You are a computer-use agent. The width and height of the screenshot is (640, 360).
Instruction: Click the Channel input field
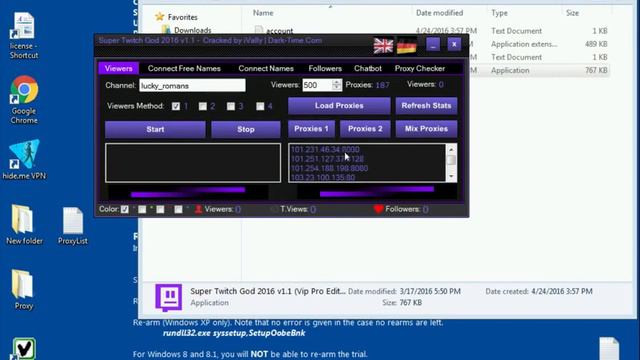(x=192, y=85)
